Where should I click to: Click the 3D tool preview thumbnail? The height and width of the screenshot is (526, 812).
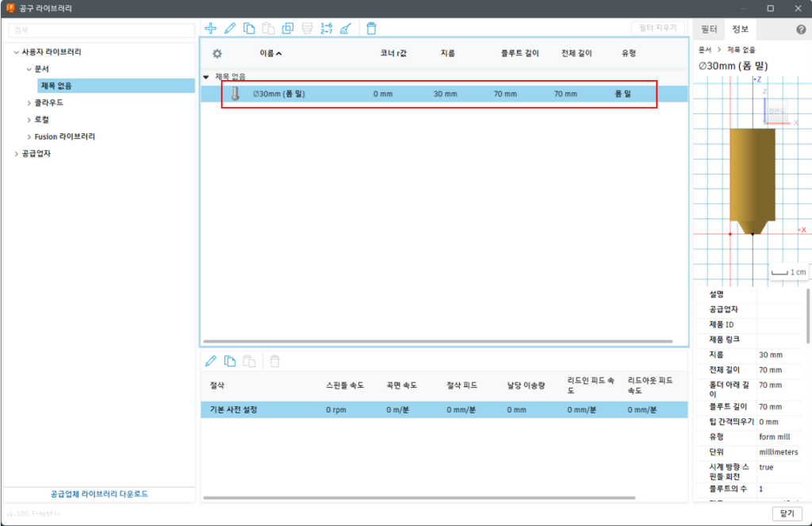[751, 182]
